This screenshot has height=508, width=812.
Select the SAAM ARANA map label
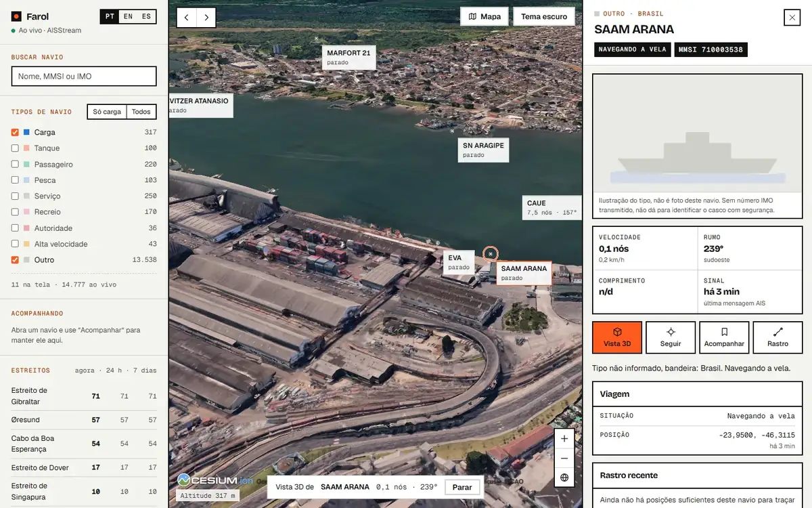click(x=524, y=272)
